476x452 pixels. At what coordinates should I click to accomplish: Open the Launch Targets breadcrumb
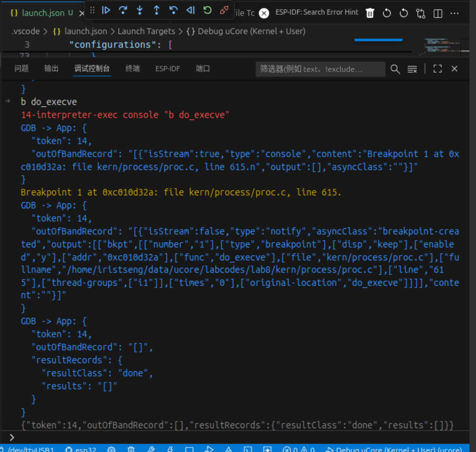tap(146, 31)
